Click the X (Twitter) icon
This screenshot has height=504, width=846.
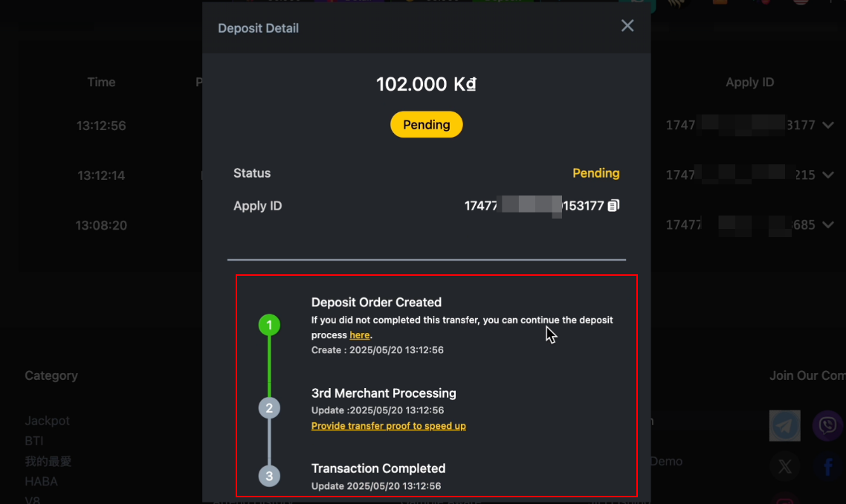pyautogui.click(x=784, y=466)
